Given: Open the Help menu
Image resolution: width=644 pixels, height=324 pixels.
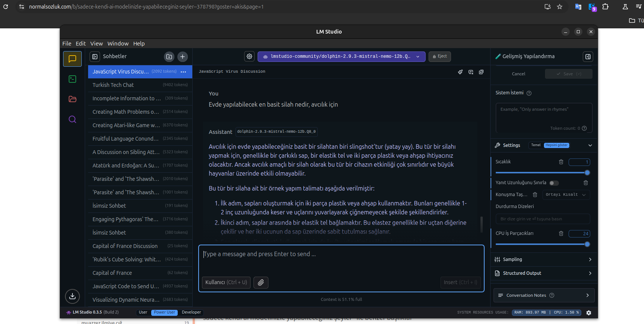Looking at the screenshot, I should click(x=139, y=44).
